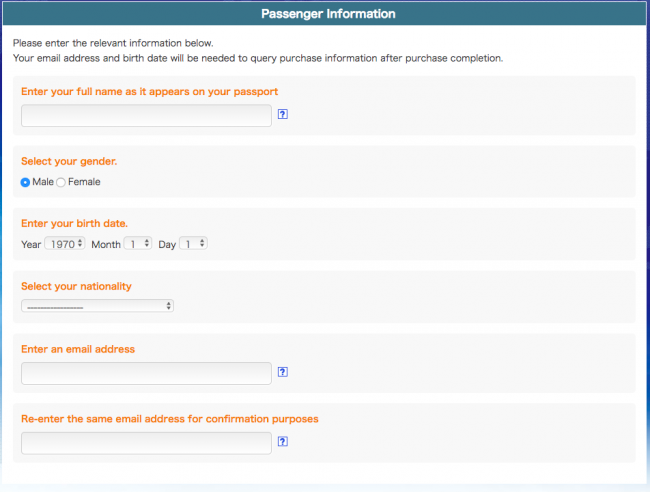Screen dimensions: 650x492
Task: Click the full name passport input field
Action: tap(146, 115)
